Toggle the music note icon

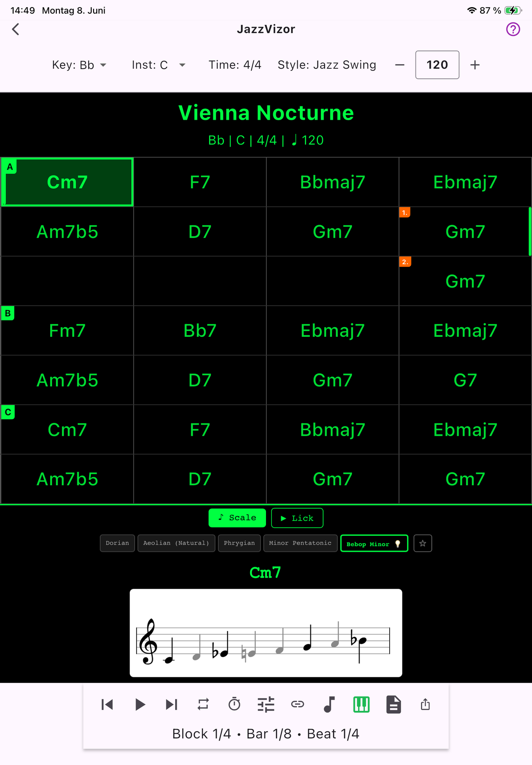(x=329, y=704)
